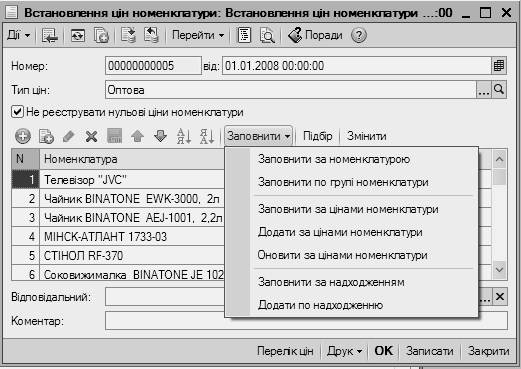Screen dimensions: 521x369
Task: Sort descending with Я-А icon
Action: point(207,136)
